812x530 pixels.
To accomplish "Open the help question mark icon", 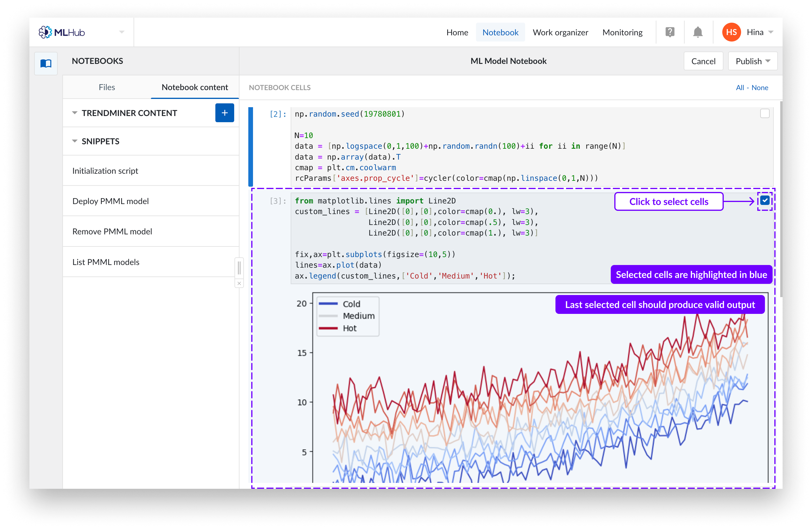I will 670,32.
